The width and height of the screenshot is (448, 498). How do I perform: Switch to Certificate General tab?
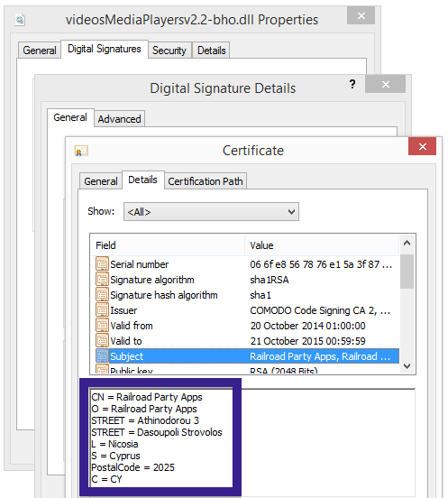click(101, 181)
